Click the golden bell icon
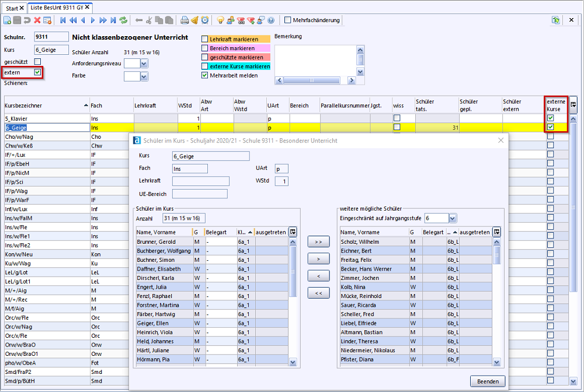The image size is (584, 392). (195, 20)
